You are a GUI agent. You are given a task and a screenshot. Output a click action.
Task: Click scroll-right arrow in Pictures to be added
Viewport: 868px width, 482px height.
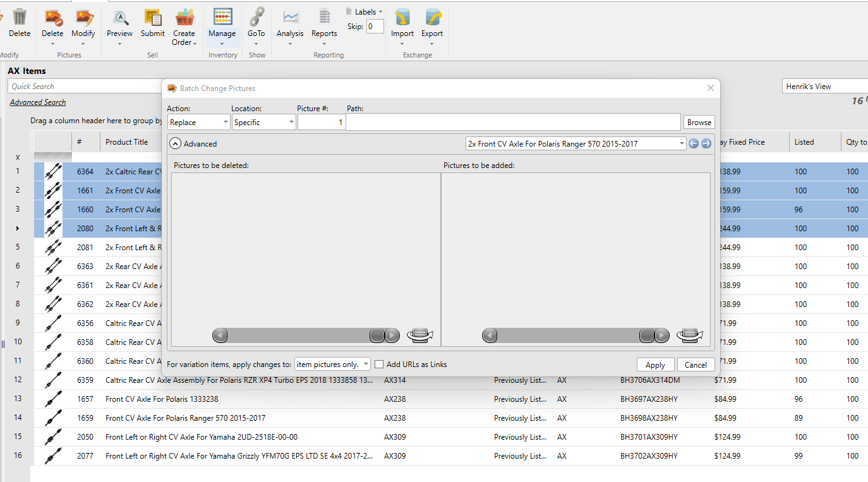point(662,335)
